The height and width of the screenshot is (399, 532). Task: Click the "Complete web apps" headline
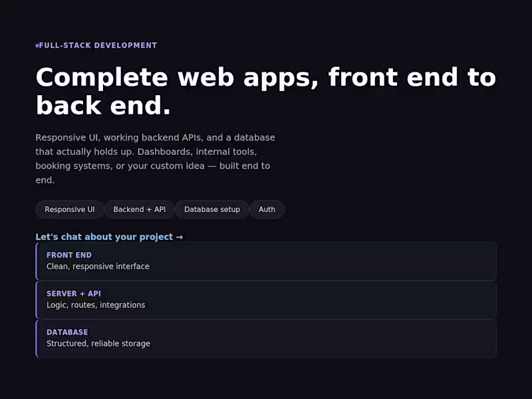pos(266,91)
